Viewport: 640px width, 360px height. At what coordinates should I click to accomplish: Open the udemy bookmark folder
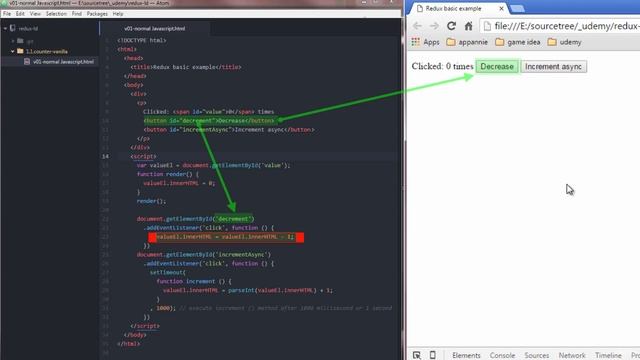(x=564, y=42)
